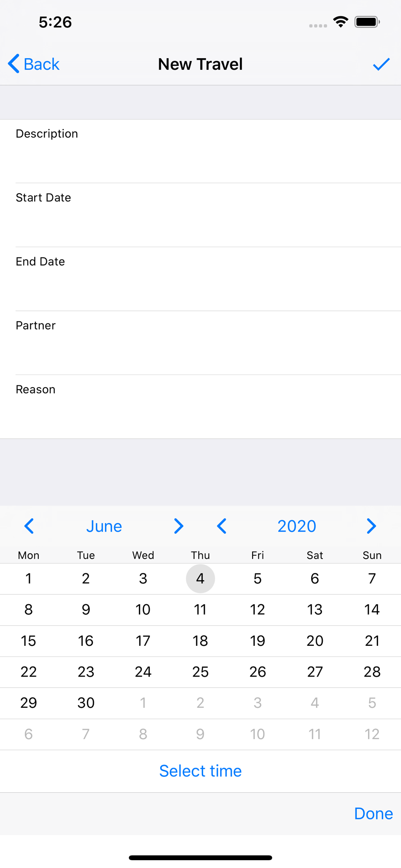401x868 pixels.
Task: Advance to next month after June
Action: coord(178,526)
